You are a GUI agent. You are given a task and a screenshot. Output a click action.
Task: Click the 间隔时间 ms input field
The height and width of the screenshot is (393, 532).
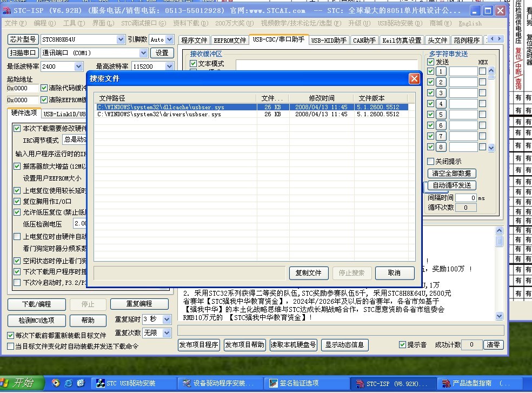tap(466, 198)
